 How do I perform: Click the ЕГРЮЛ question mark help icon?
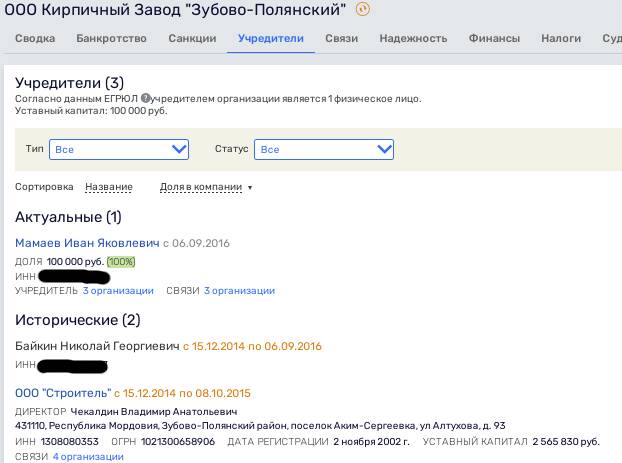(146, 98)
